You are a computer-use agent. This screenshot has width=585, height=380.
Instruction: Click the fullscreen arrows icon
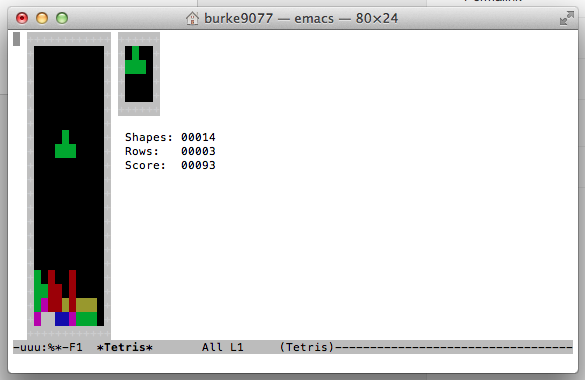(x=567, y=18)
